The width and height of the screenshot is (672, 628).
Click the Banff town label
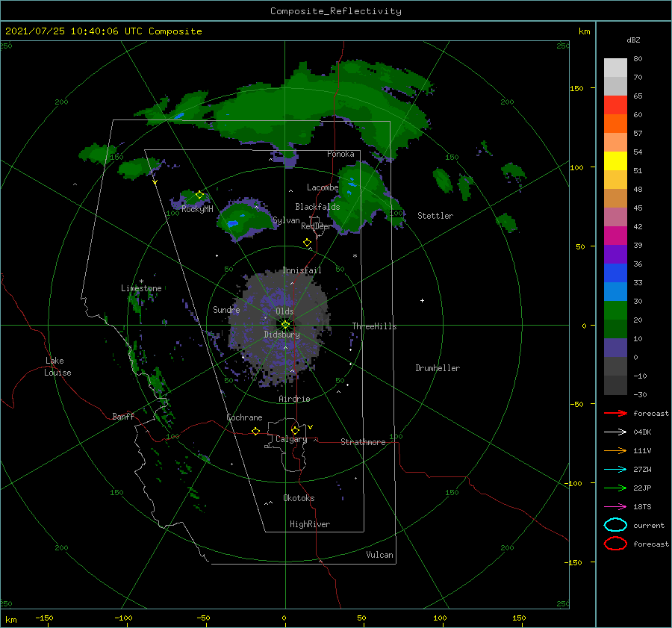(123, 416)
